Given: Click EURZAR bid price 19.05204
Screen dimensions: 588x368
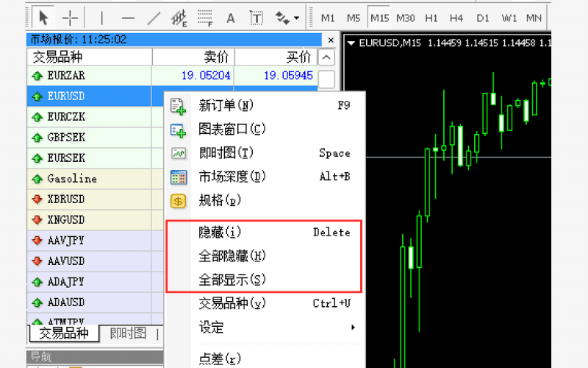Looking at the screenshot, I should (x=206, y=76).
